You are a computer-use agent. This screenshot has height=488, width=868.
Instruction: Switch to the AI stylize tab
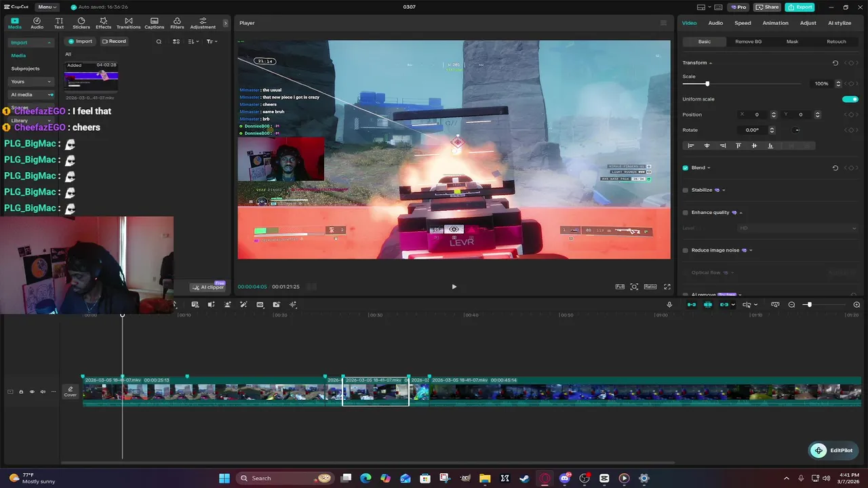coord(840,23)
